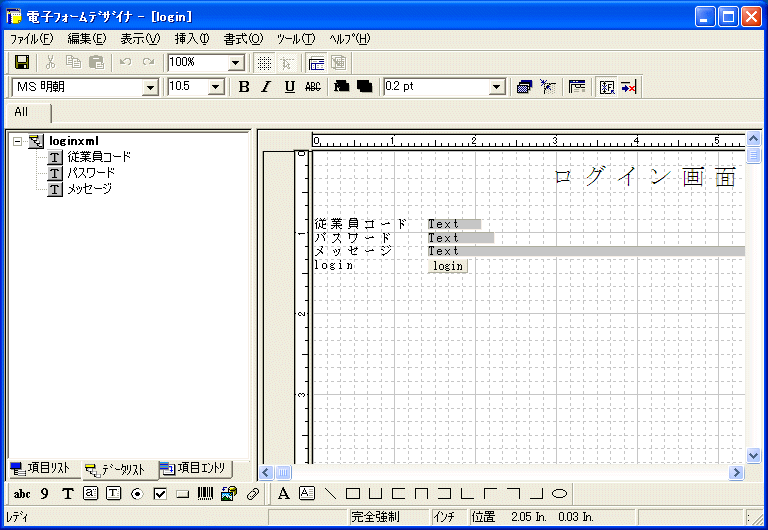Toggle Underline formatting
The image size is (768, 530).
289,87
